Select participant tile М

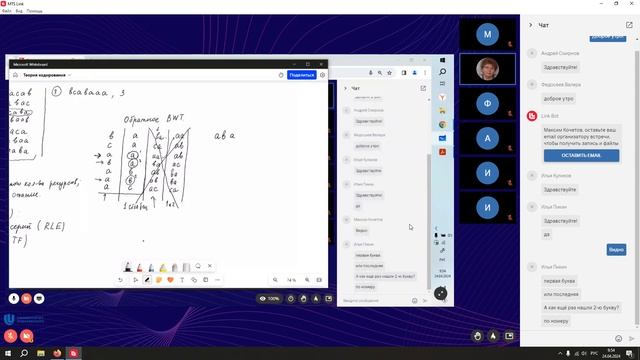coord(487,35)
